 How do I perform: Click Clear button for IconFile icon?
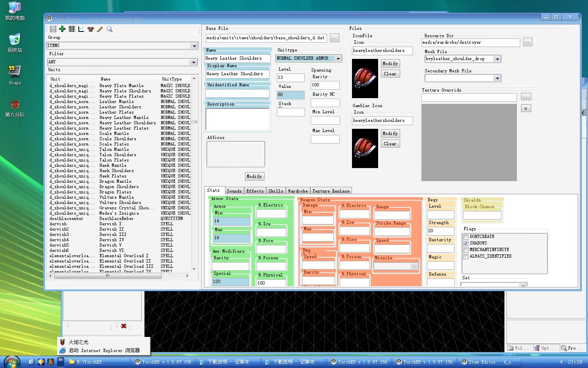tap(390, 74)
